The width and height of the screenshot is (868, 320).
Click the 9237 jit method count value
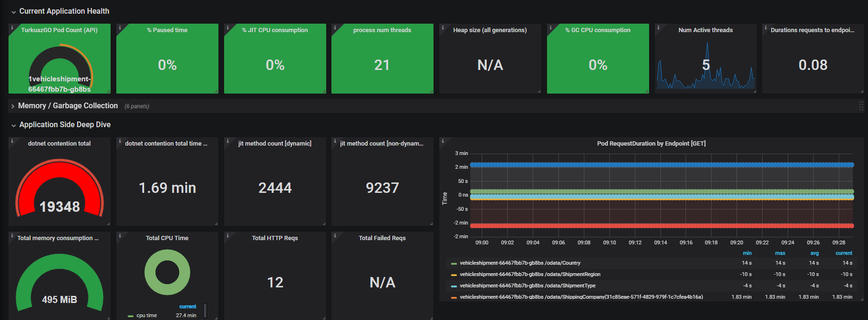(382, 188)
